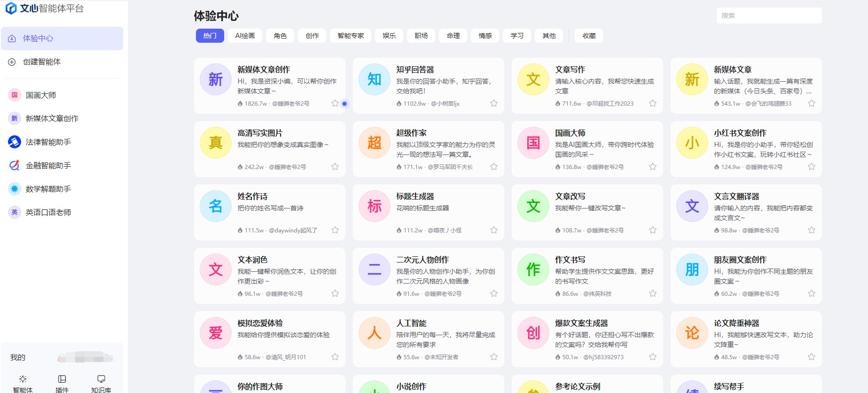This screenshot has height=393, width=868.
Task: Switch to the 创作 tab
Action: click(312, 36)
